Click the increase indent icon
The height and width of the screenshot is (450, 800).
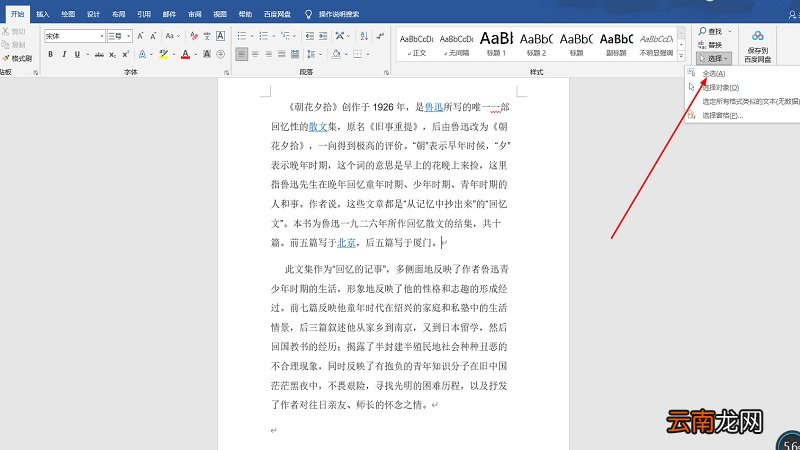(x=322, y=36)
